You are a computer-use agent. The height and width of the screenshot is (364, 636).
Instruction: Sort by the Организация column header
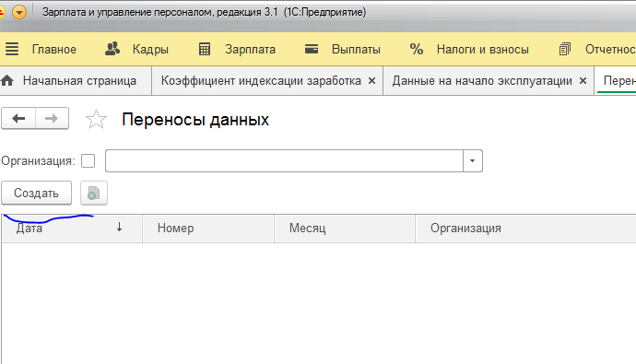click(x=525, y=229)
